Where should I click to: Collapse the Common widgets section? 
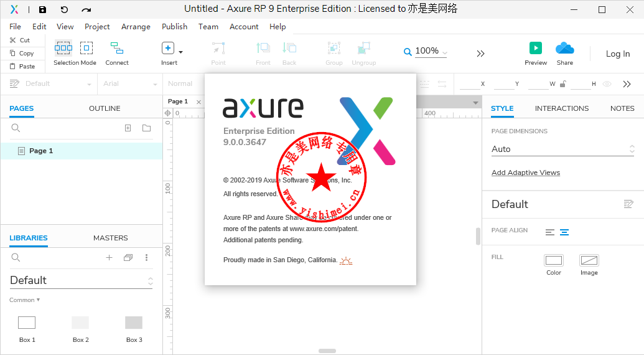[x=25, y=300]
